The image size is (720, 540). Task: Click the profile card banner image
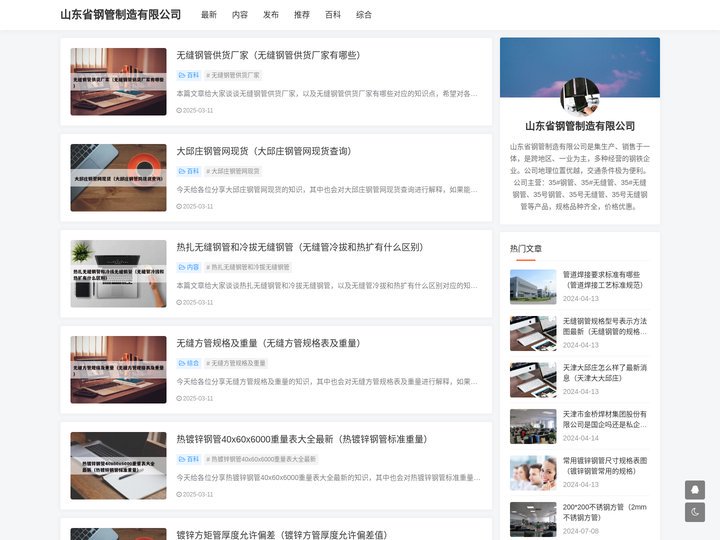[x=580, y=68]
